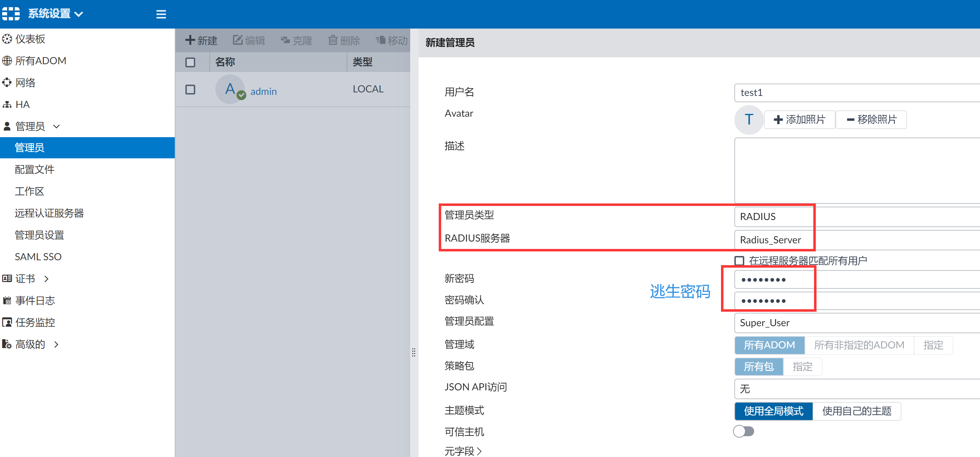Check the admin row checkbox
Screen dimensions: 980x457
[x=190, y=90]
